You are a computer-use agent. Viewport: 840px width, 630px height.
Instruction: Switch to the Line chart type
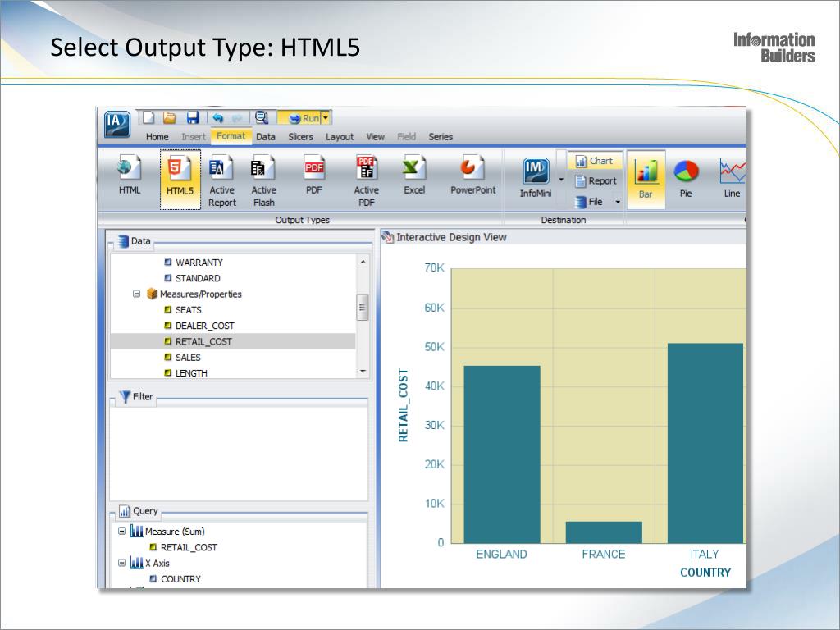(x=732, y=180)
